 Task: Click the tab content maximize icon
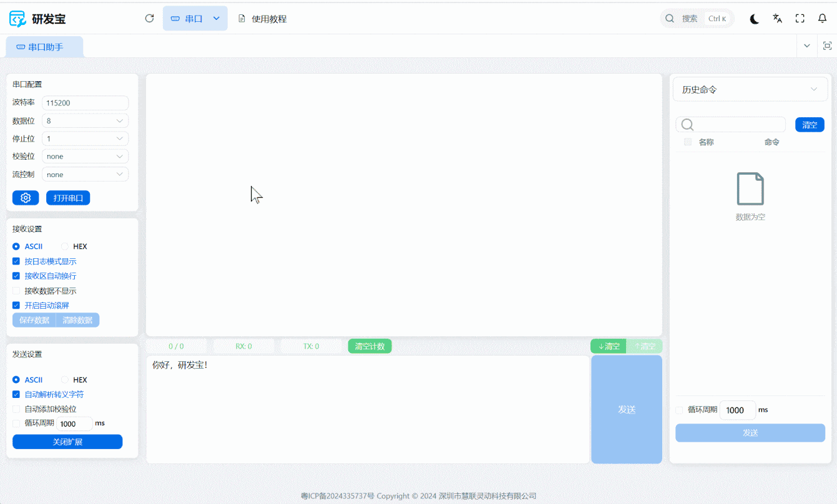[827, 46]
